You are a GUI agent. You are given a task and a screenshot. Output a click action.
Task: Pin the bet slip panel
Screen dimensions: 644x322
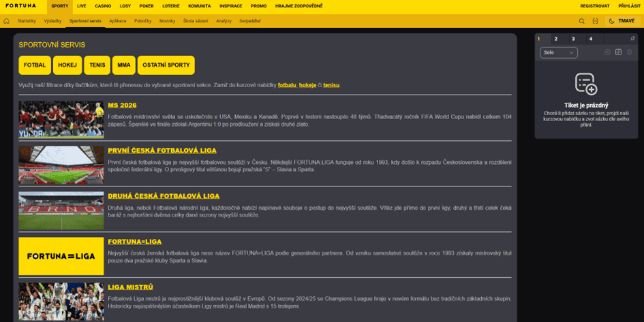tap(632, 39)
